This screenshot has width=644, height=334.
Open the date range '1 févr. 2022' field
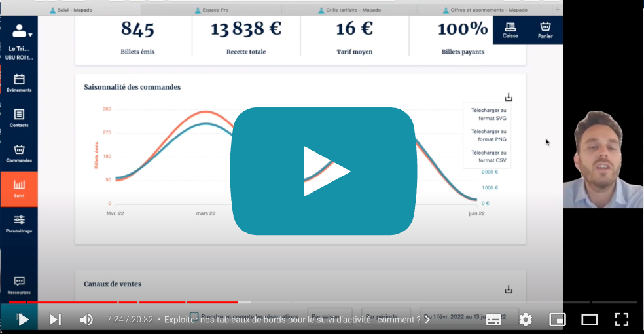469,316
